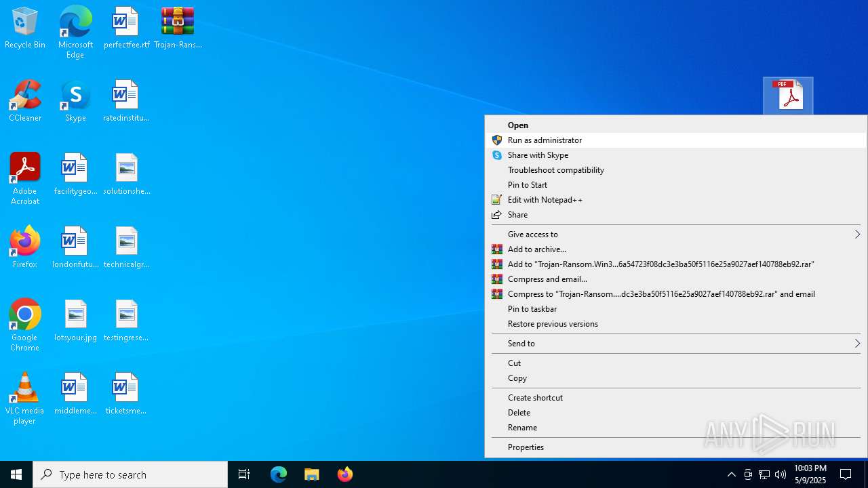Open the Action Center notifications icon
868x488 pixels.
coord(846,474)
